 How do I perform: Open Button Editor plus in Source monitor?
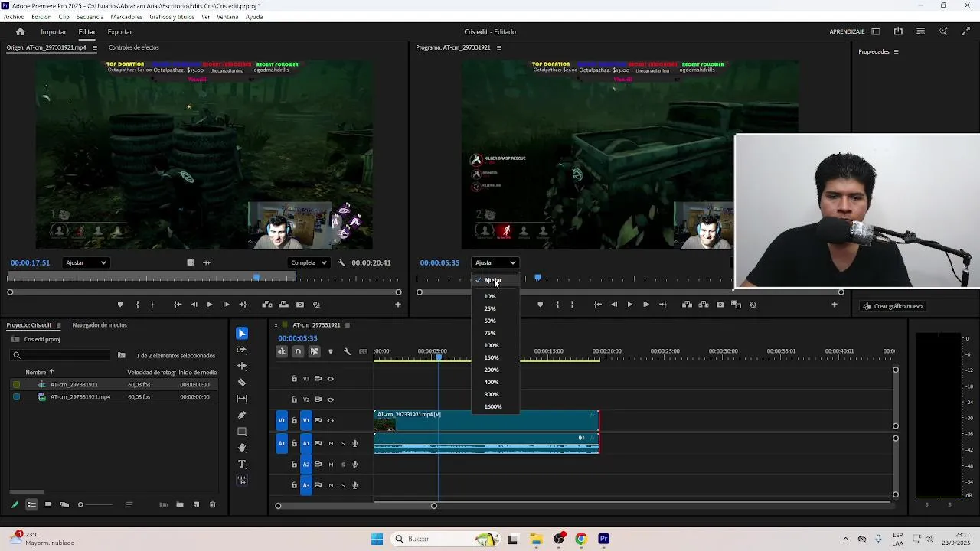click(x=397, y=305)
